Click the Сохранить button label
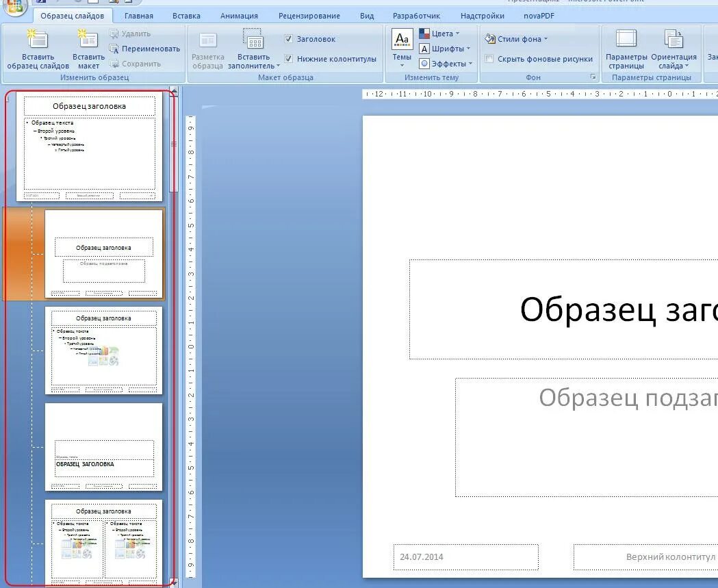This screenshot has height=588, width=718. (141, 64)
